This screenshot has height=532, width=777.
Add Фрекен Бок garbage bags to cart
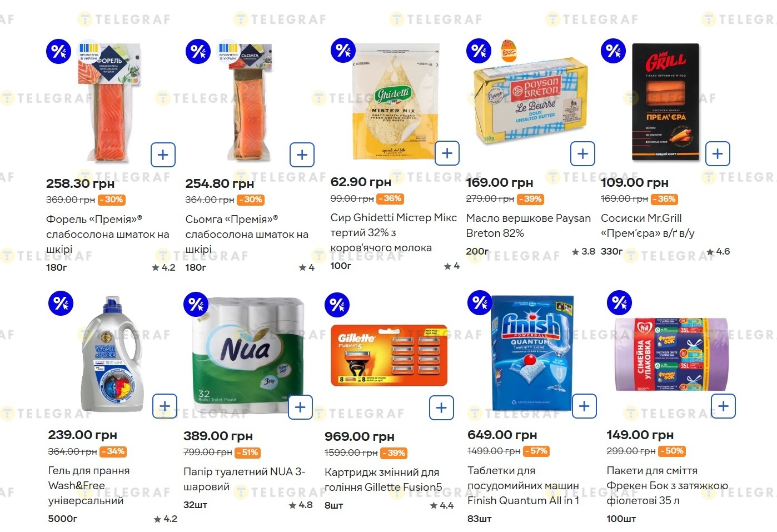[x=723, y=406]
